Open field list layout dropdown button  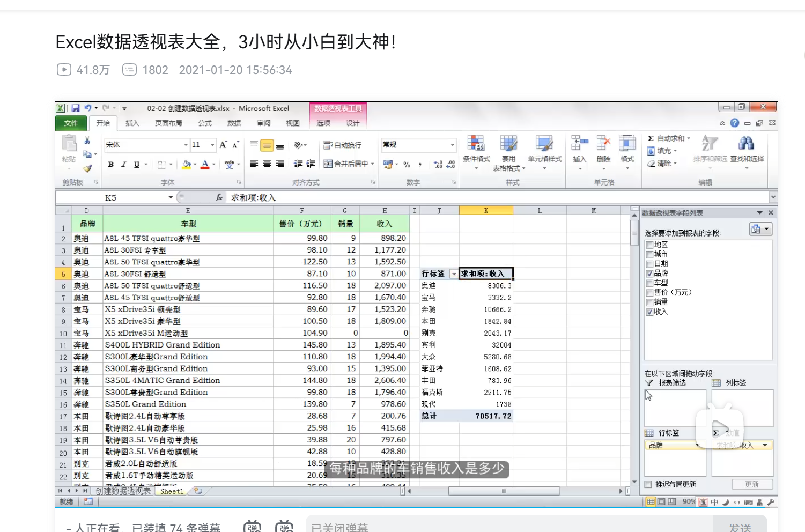(x=761, y=229)
